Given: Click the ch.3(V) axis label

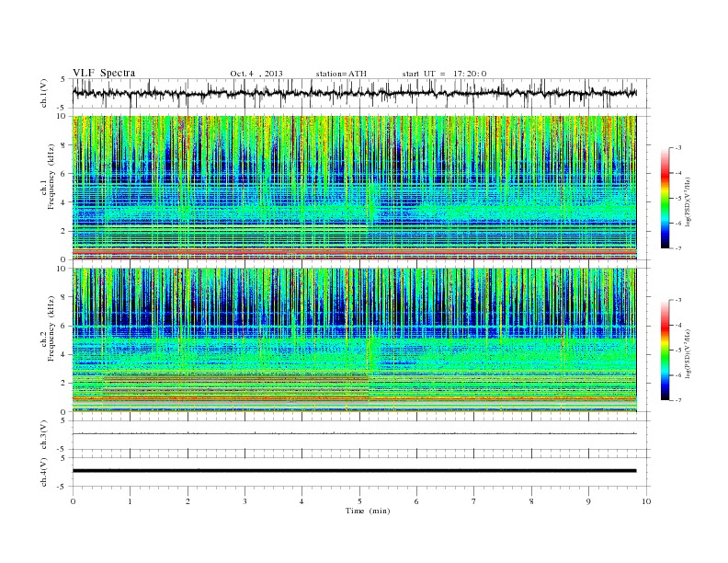Looking at the screenshot, I should click(43, 435).
